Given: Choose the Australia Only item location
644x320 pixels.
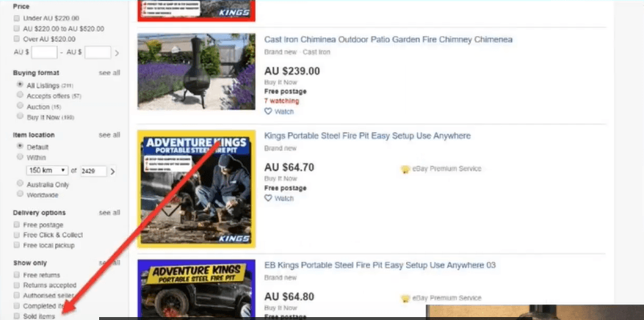Looking at the screenshot, I should tap(20, 183).
